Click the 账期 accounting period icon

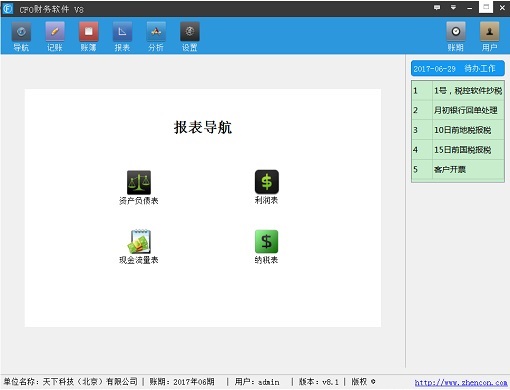click(x=456, y=37)
